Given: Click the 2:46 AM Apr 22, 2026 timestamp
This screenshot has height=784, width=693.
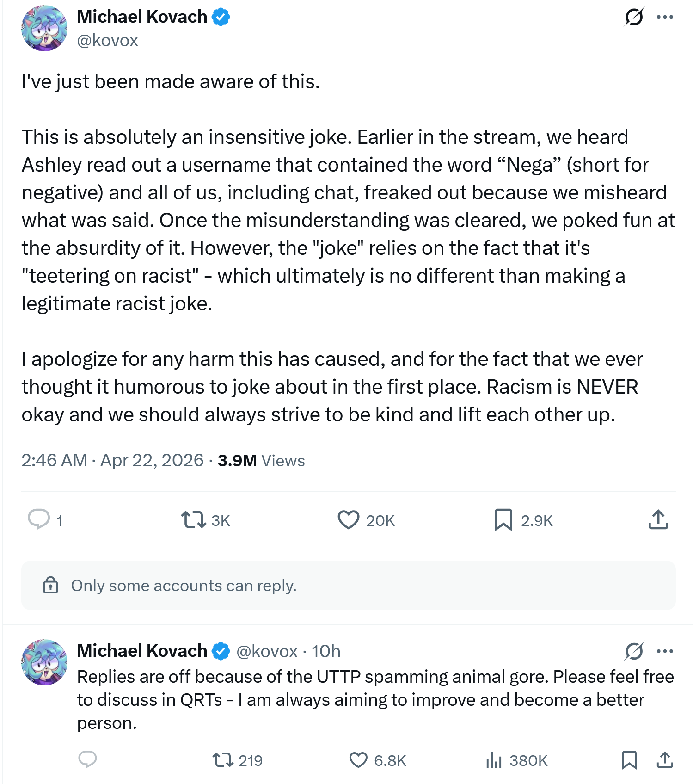Looking at the screenshot, I should 112,461.
